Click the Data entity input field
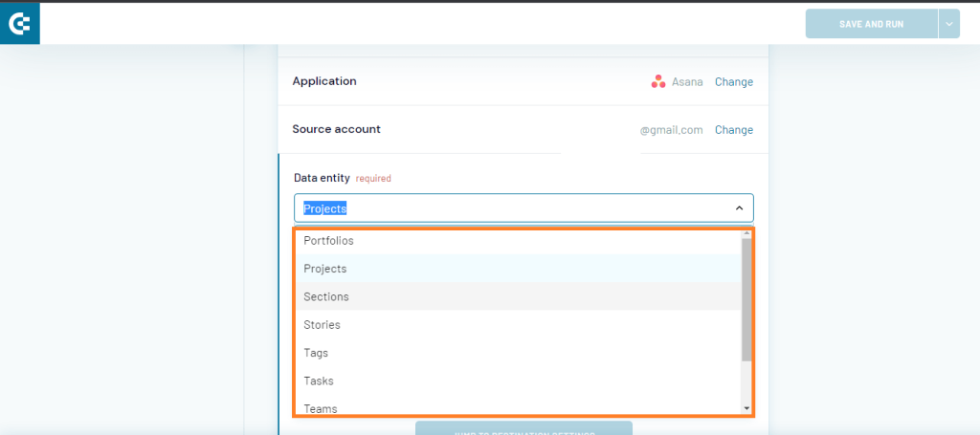 523,207
